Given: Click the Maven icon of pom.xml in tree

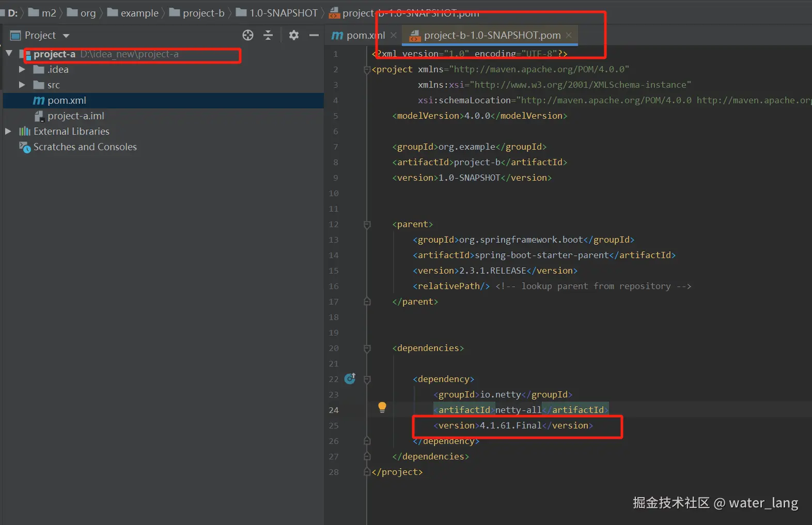Looking at the screenshot, I should coord(39,101).
